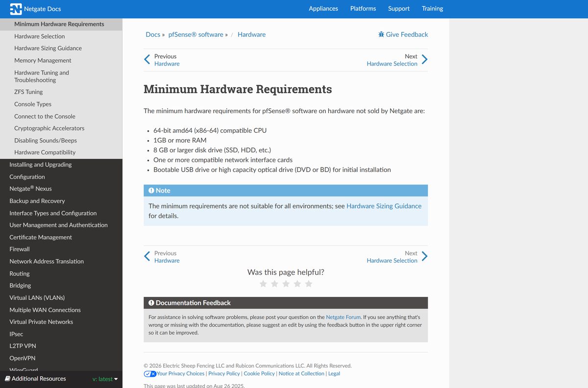Click the Netgate logo icon
Screen dimensions: 588x388
tap(16, 9)
